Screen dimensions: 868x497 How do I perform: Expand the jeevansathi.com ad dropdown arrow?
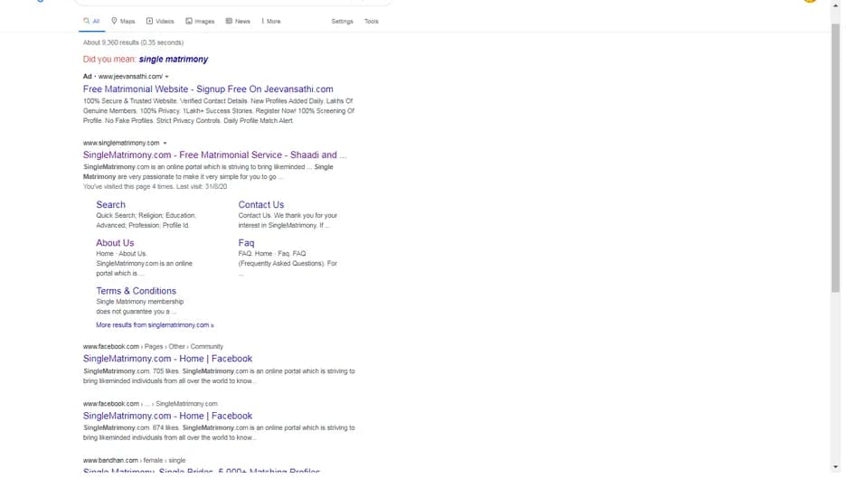coord(166,77)
